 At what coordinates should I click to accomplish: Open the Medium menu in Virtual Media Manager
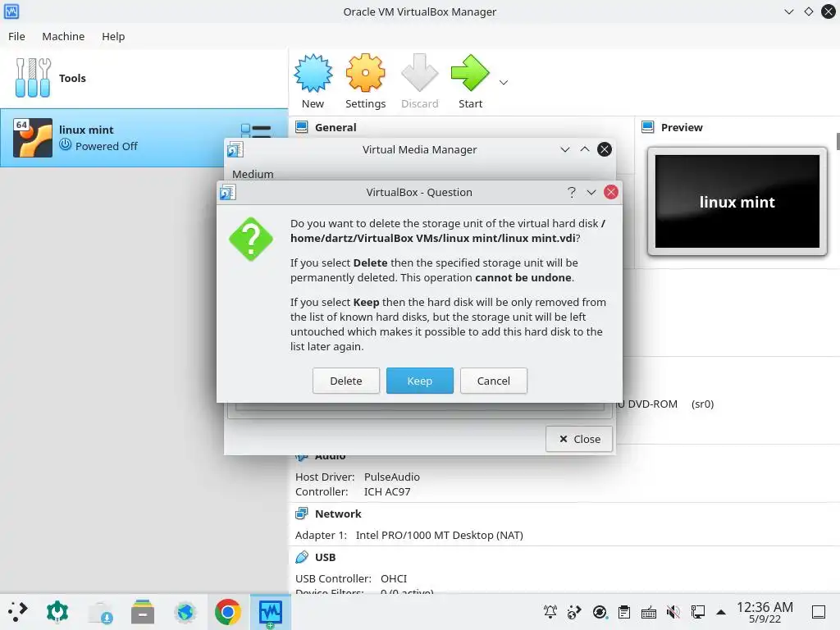click(x=253, y=174)
